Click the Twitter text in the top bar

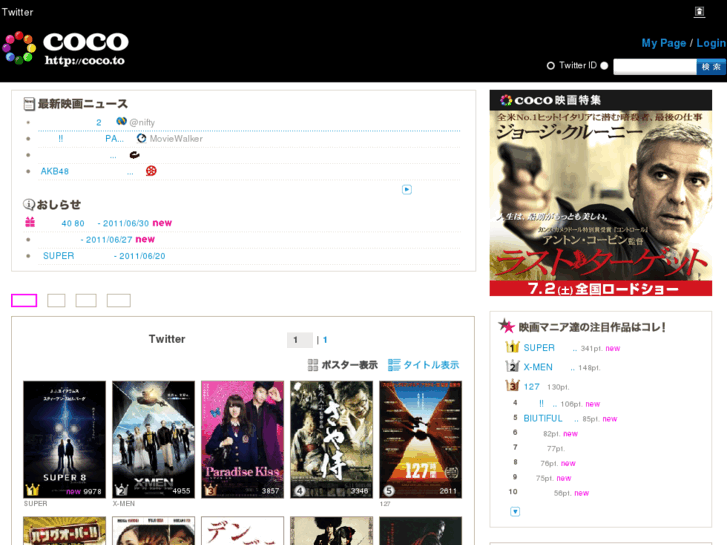(x=18, y=12)
